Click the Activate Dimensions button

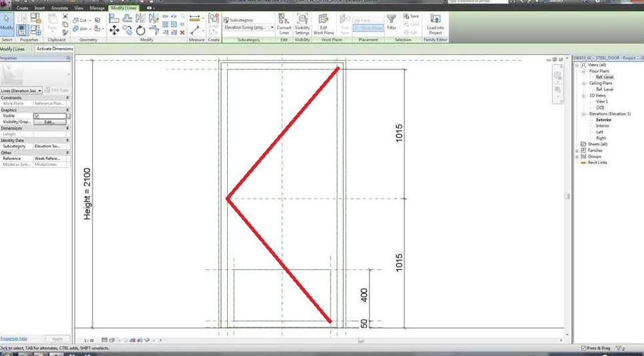click(55, 49)
